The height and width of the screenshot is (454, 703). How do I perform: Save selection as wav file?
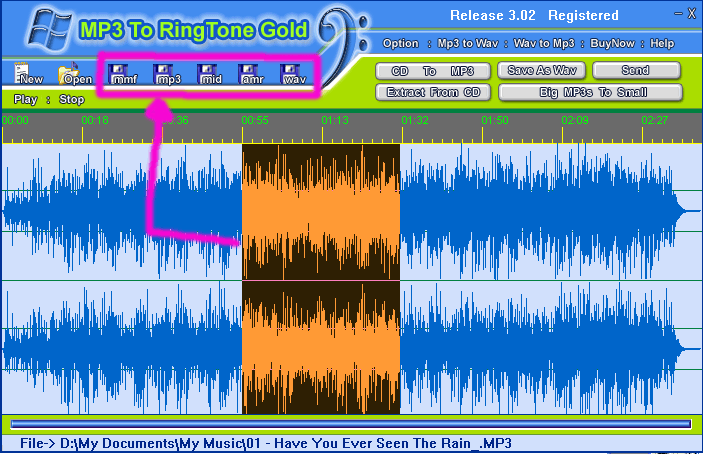click(x=293, y=74)
